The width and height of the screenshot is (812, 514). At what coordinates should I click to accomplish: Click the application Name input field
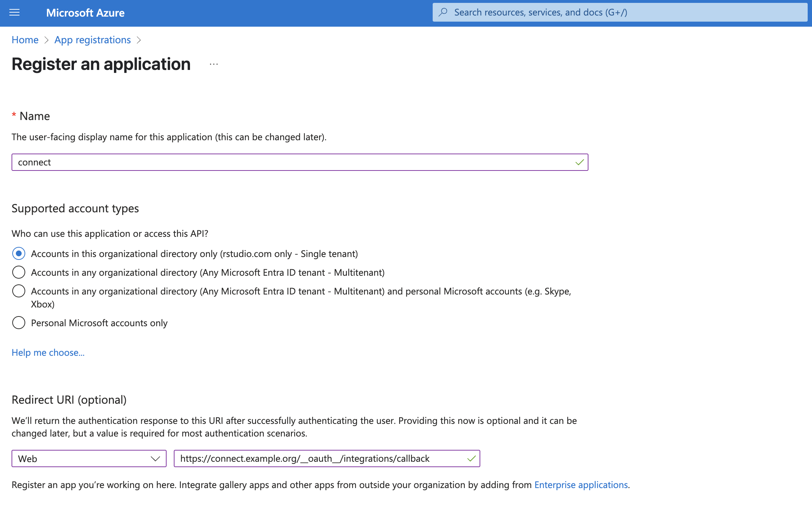(x=300, y=162)
